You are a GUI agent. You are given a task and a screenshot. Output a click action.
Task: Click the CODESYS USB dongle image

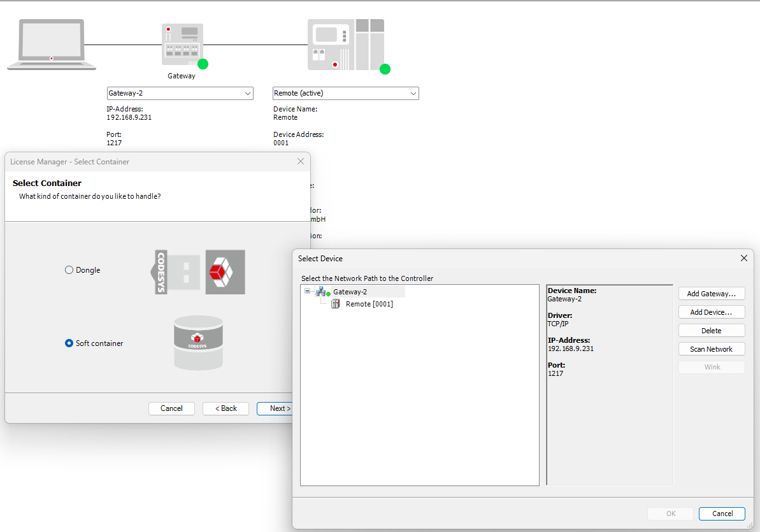(199, 272)
